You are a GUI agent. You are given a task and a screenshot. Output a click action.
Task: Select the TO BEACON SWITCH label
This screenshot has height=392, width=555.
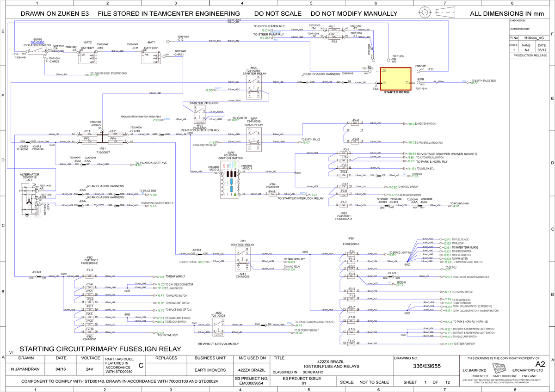pos(176,321)
